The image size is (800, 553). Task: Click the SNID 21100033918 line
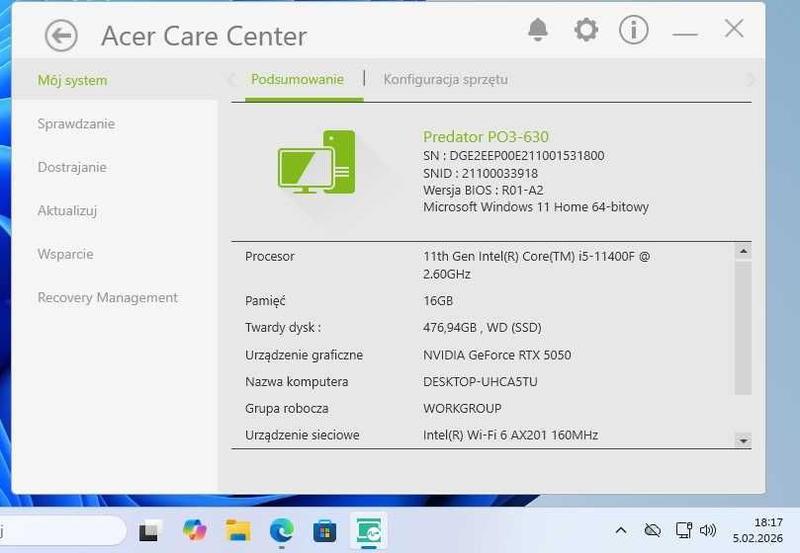pos(481,173)
